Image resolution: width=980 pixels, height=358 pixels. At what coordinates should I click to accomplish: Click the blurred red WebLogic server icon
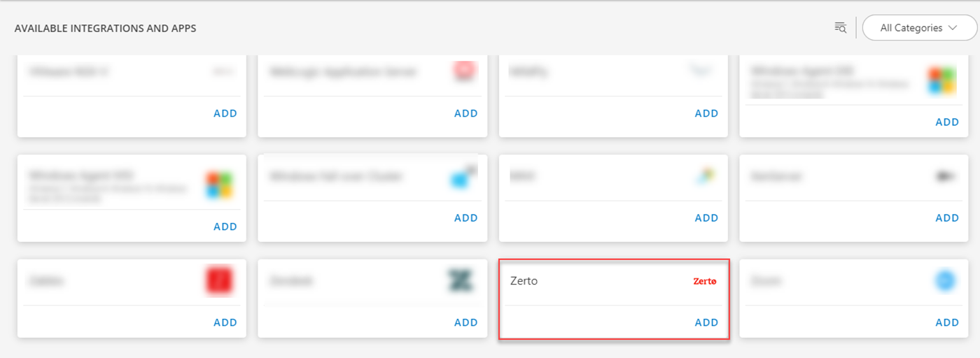click(x=463, y=71)
